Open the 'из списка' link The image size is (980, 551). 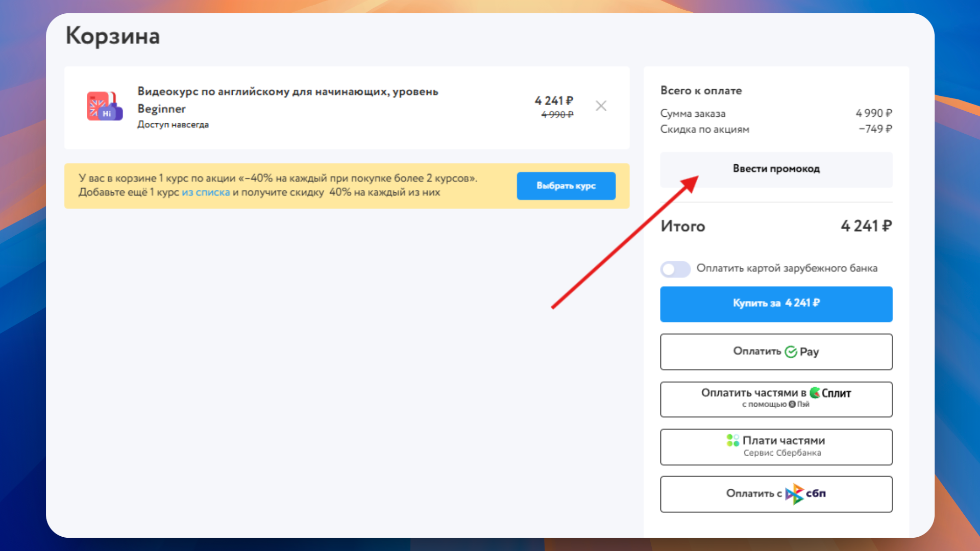click(x=206, y=192)
